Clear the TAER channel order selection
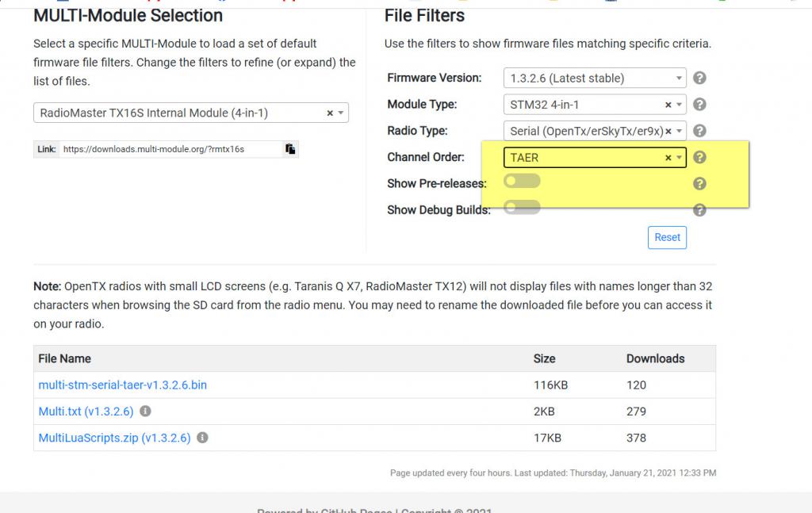This screenshot has height=513, width=812. point(668,157)
